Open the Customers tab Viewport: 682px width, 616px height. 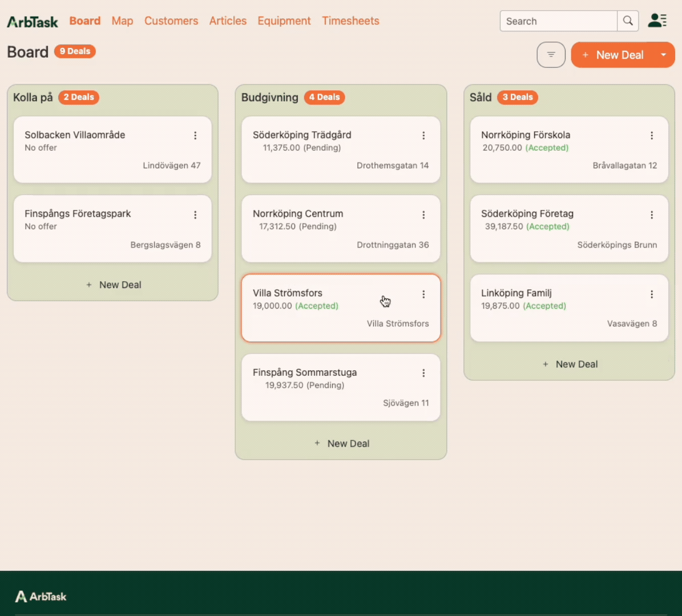171,21
